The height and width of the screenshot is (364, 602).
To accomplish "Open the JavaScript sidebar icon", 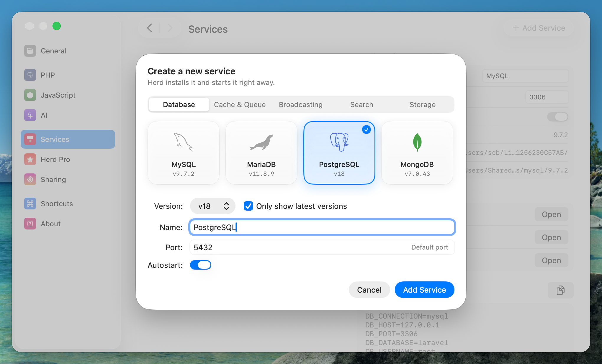I will click(x=30, y=95).
